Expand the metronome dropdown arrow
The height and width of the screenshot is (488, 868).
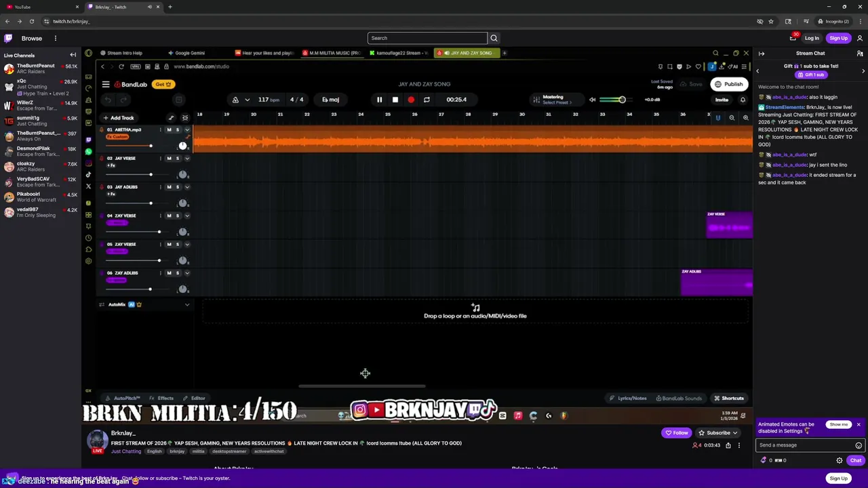click(247, 100)
